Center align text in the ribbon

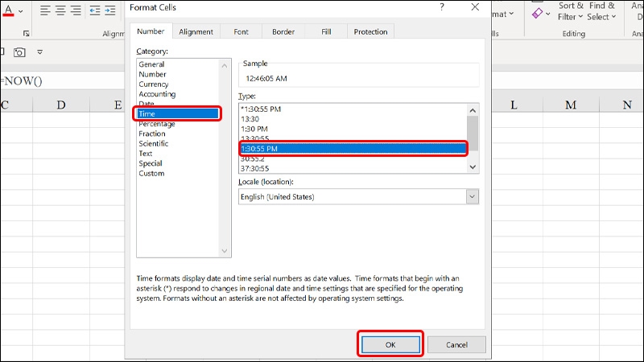(60, 10)
